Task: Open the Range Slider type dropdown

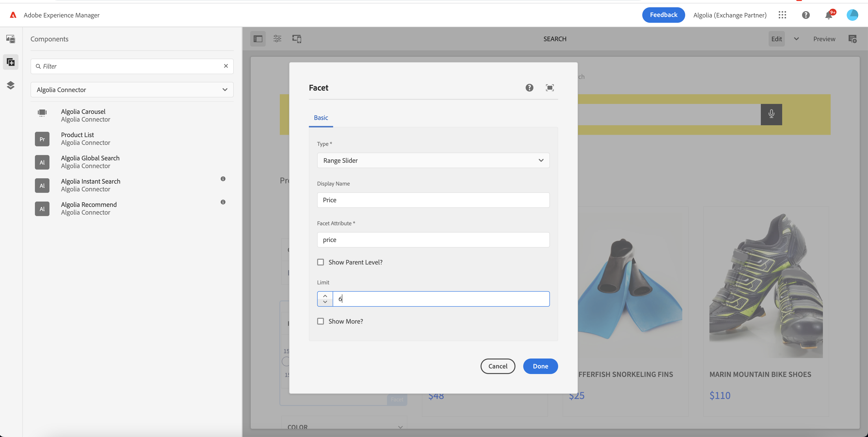Action: (x=433, y=160)
